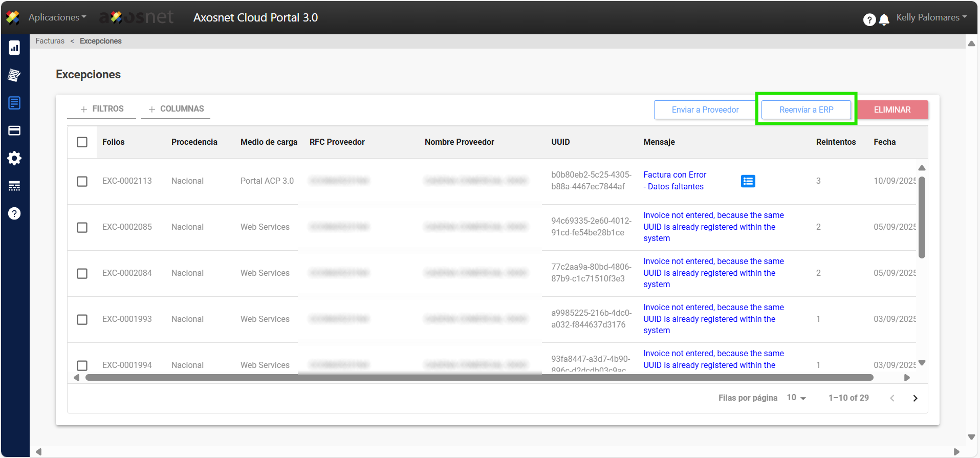This screenshot has width=980, height=458.
Task: Go to the next page arrow
Action: click(915, 398)
